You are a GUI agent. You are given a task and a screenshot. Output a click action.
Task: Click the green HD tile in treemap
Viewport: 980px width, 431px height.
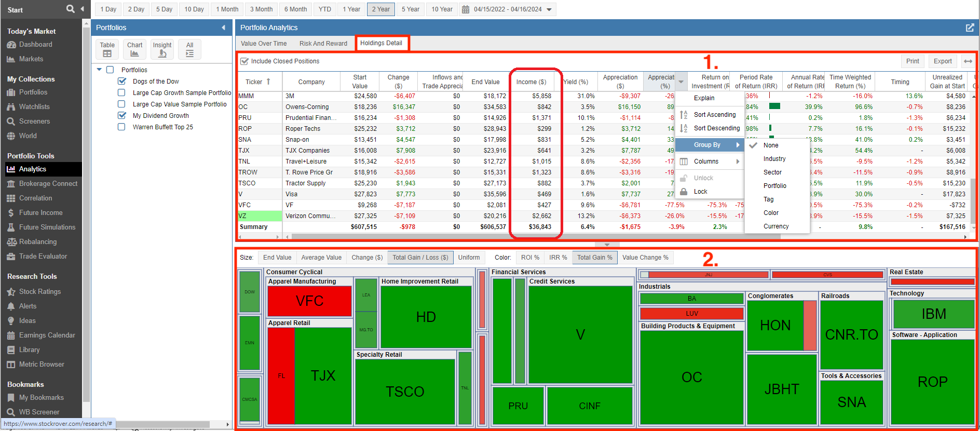[x=426, y=317]
